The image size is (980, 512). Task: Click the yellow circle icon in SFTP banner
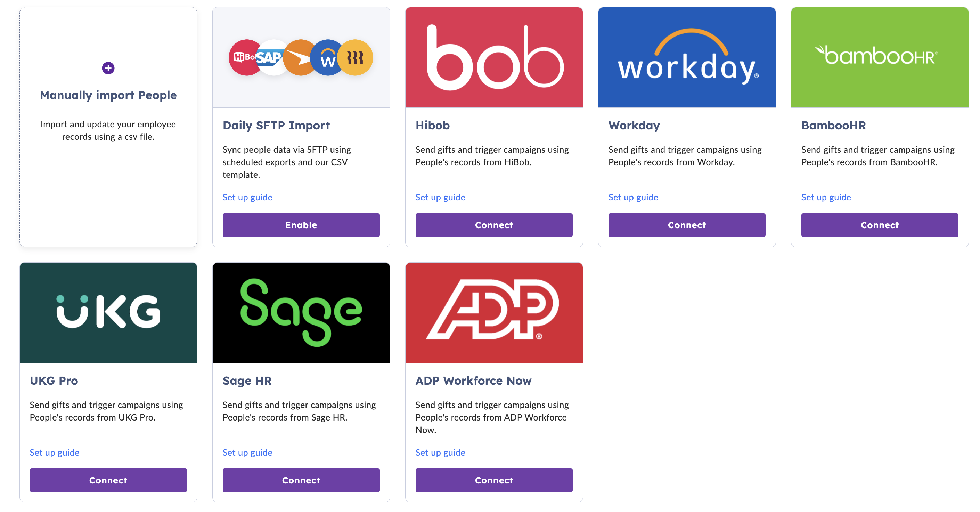click(356, 57)
